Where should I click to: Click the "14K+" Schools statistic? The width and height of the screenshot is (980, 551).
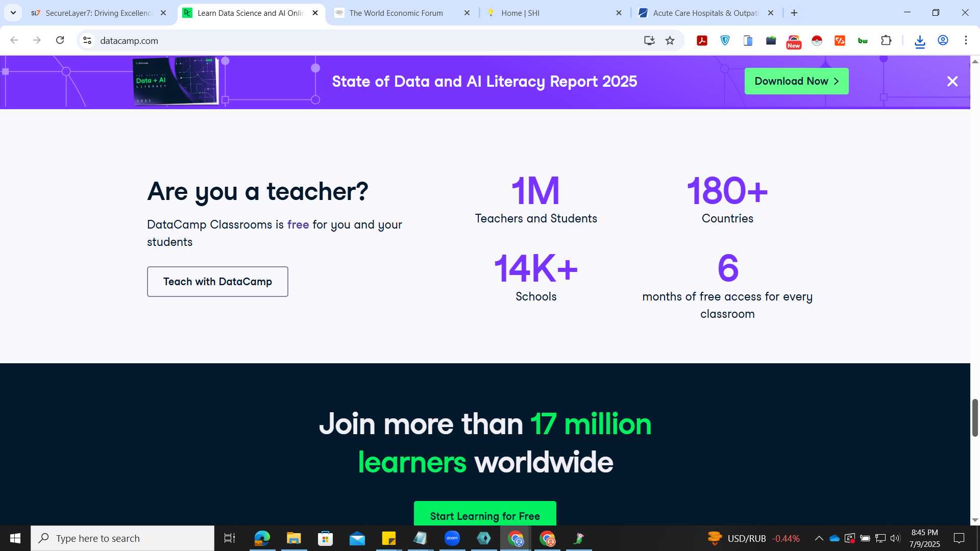point(536,268)
